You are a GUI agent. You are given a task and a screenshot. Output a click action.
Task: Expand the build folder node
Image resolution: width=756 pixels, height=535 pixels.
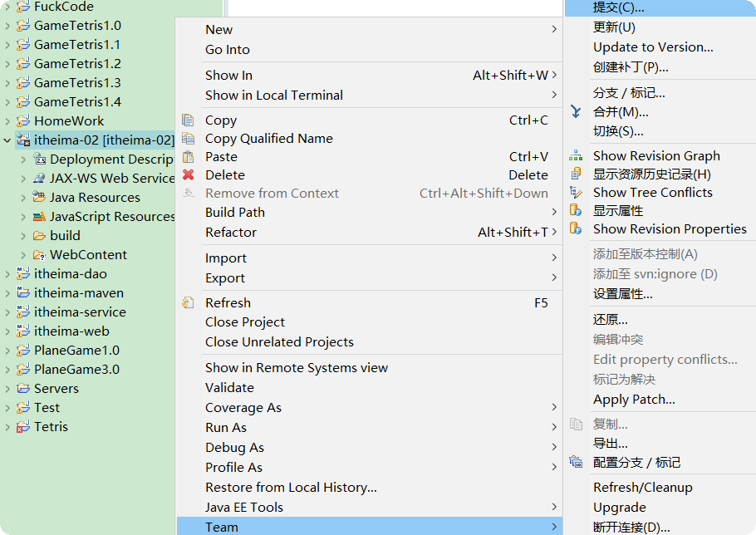click(x=23, y=236)
